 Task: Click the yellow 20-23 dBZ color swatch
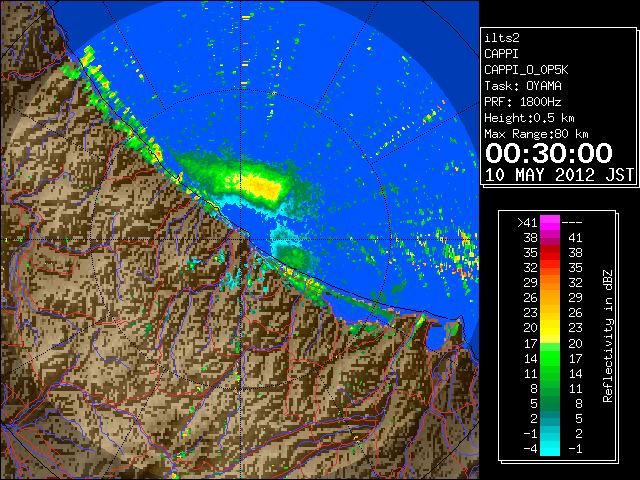(x=550, y=328)
